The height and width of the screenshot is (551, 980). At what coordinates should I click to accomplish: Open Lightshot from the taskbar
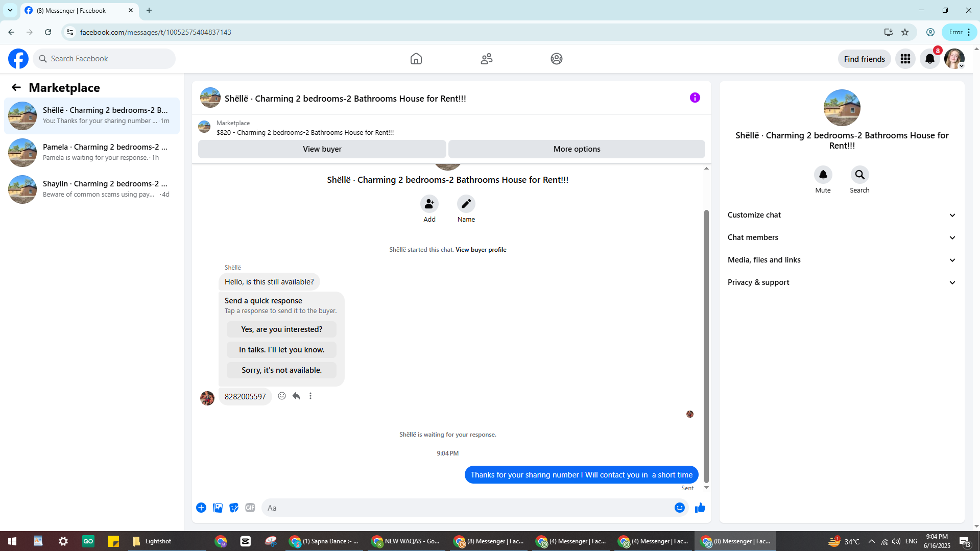[x=152, y=541]
